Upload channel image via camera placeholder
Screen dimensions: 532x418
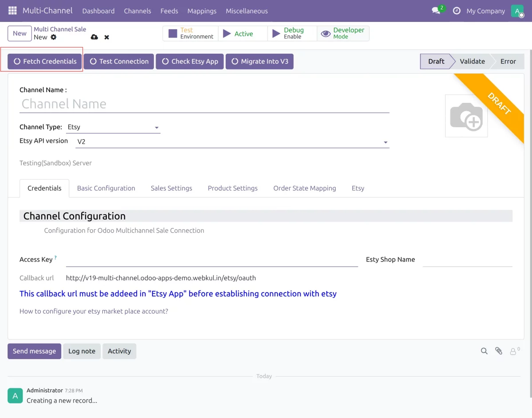tap(466, 116)
